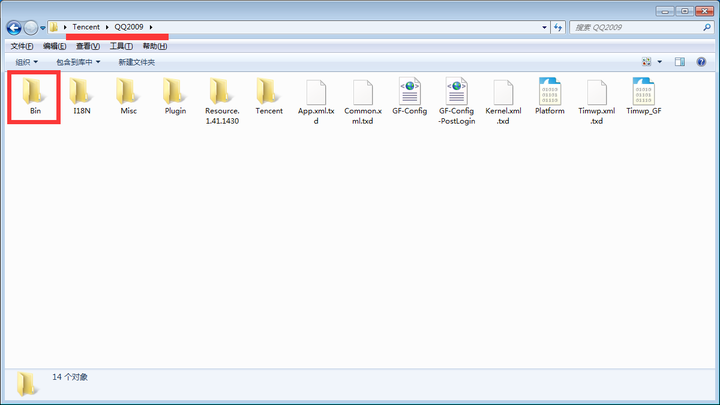Select the Timwp.xml.txd file

tap(596, 101)
